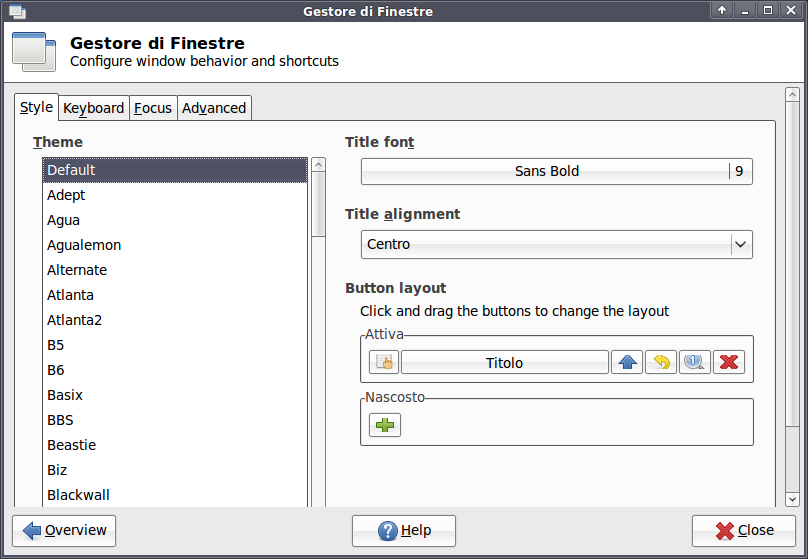Click the window menu button in Attiva layout
This screenshot has height=559, width=808.
point(384,362)
